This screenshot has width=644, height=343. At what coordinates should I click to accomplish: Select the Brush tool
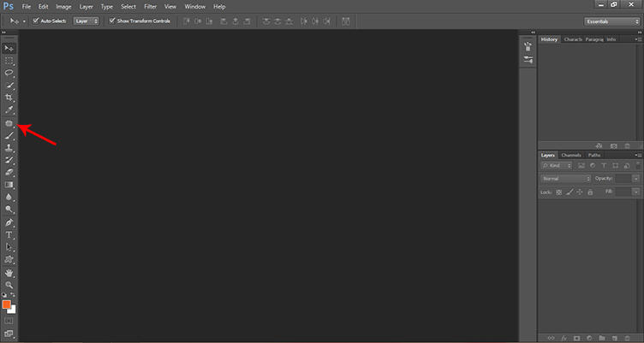(x=9, y=135)
